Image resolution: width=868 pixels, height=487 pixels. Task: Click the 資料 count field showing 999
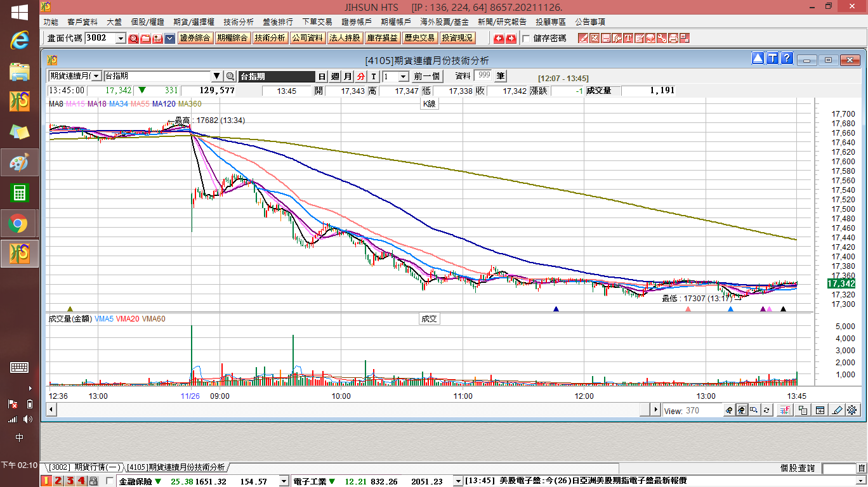tap(482, 75)
